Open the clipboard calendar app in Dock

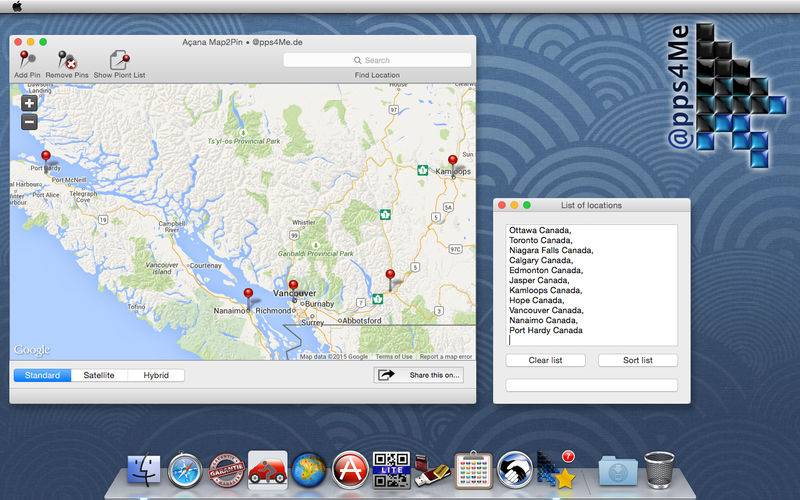(473, 470)
